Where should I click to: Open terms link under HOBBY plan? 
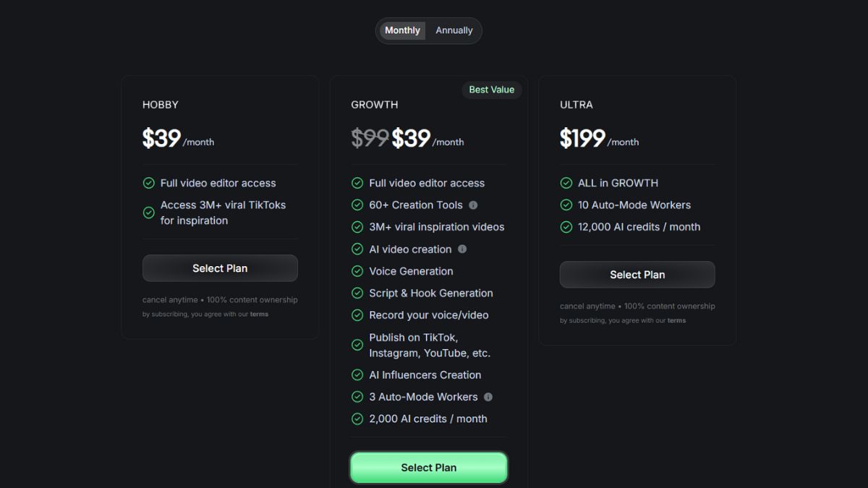tap(259, 314)
